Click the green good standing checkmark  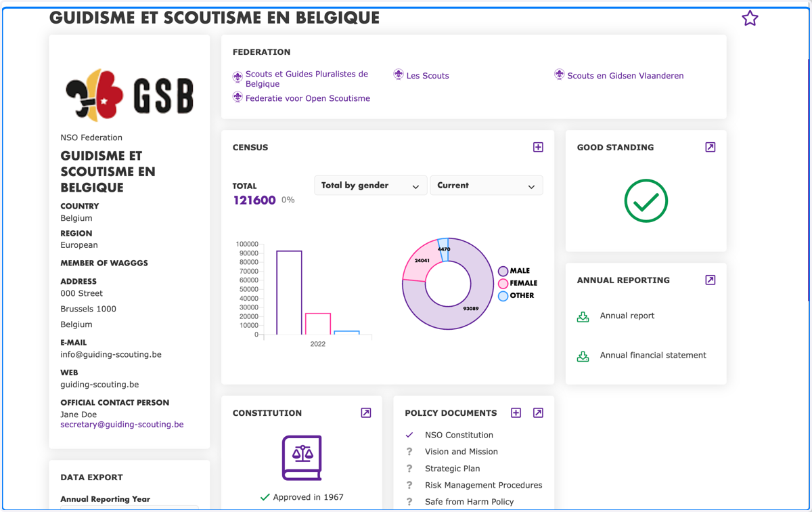646,200
